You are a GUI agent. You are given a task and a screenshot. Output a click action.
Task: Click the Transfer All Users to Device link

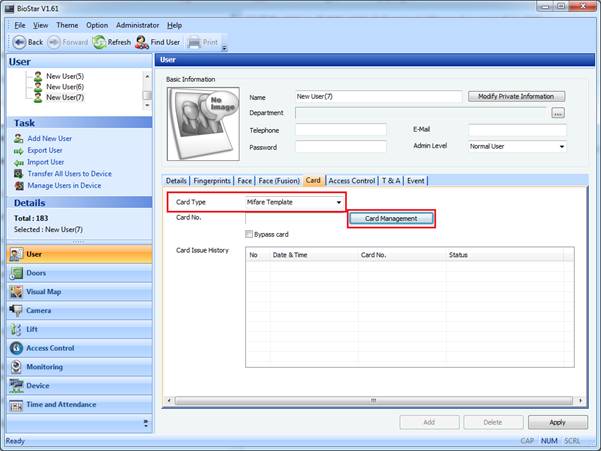pos(69,174)
